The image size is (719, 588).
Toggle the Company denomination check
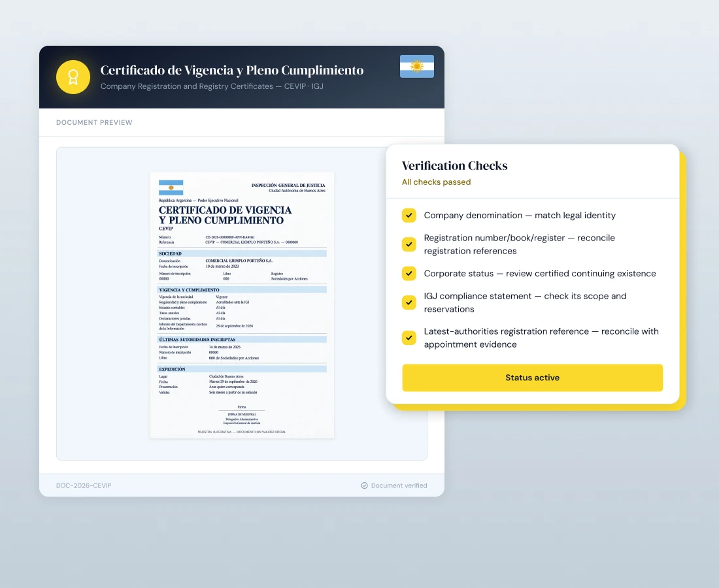coord(409,216)
